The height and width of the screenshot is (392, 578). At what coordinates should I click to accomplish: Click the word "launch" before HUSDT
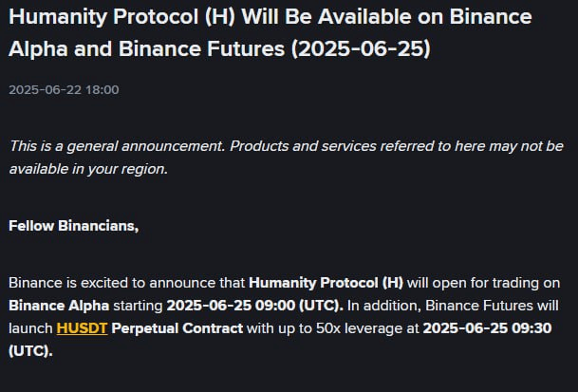[x=30, y=328]
